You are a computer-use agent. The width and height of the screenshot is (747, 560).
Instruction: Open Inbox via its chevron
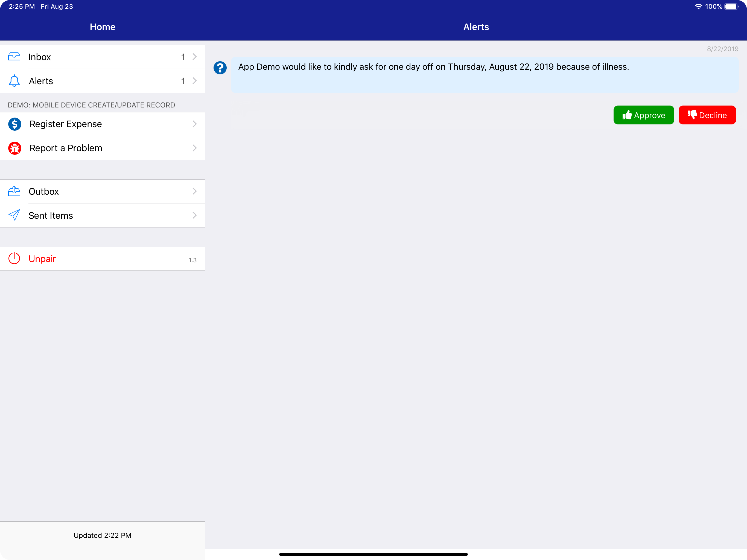(194, 56)
